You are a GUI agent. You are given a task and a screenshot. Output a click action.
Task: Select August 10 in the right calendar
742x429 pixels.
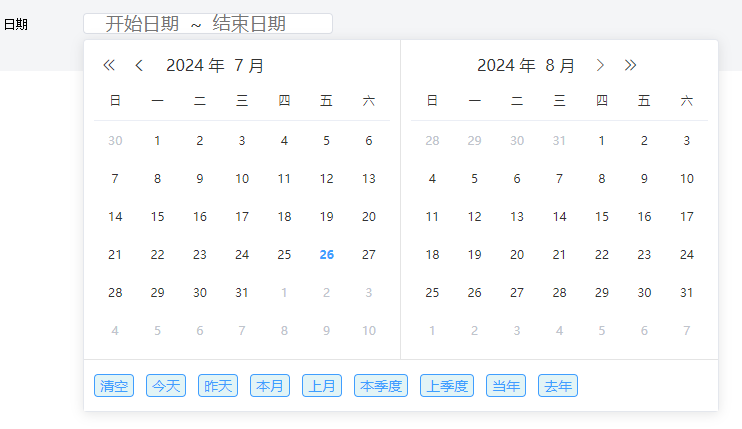click(687, 178)
